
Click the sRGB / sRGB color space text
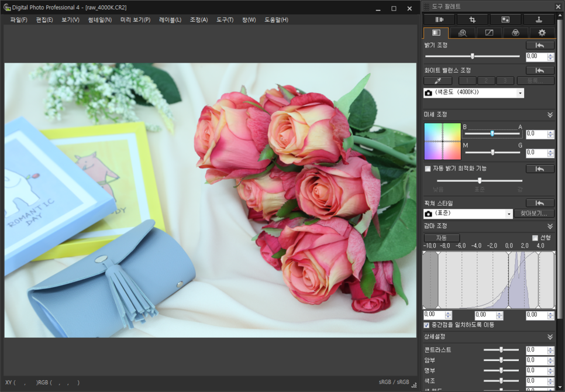point(394,382)
